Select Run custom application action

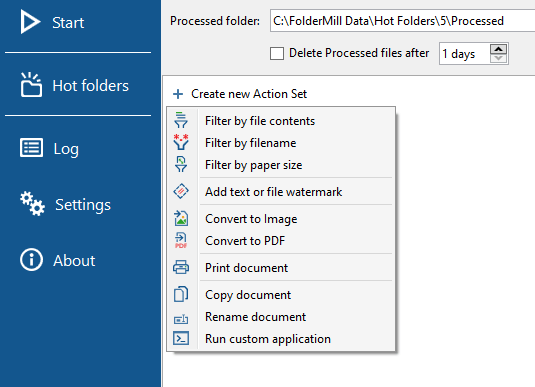point(281,339)
